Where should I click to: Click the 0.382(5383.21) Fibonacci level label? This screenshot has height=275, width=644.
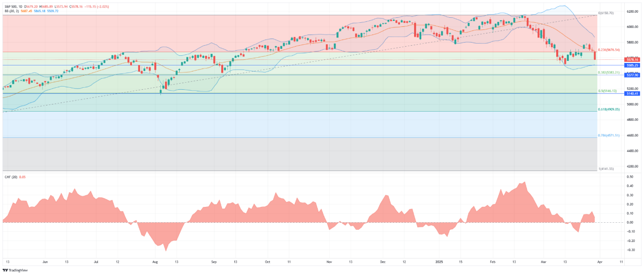[x=609, y=72]
